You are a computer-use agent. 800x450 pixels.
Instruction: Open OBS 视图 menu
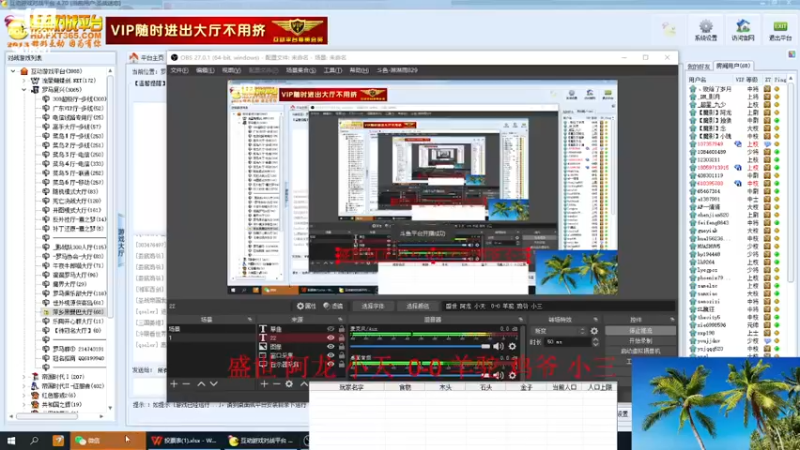(231, 70)
